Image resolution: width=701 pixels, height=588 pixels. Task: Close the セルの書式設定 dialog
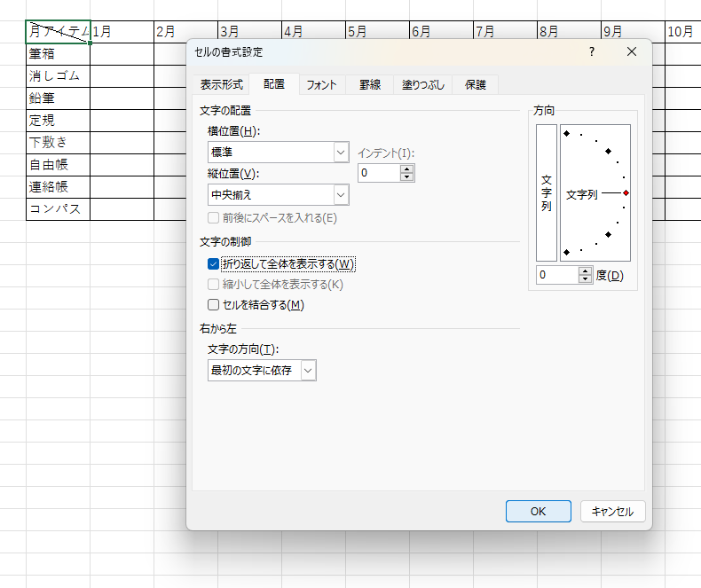click(x=632, y=52)
